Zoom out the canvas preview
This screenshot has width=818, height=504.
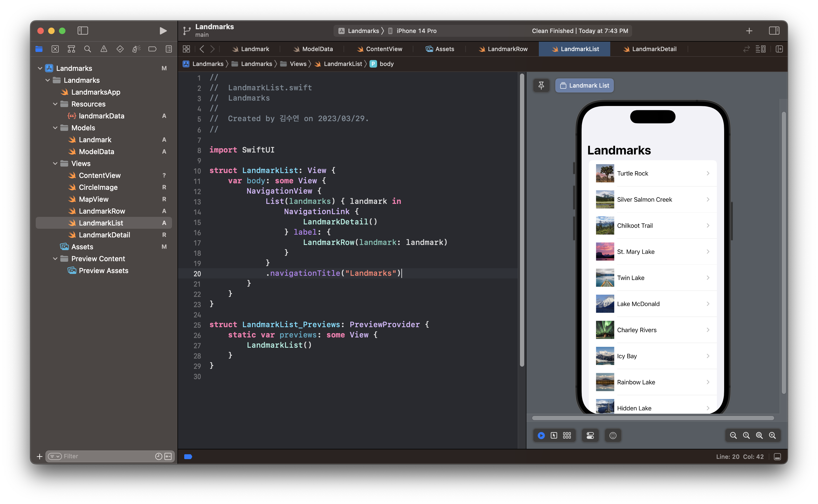point(733,435)
